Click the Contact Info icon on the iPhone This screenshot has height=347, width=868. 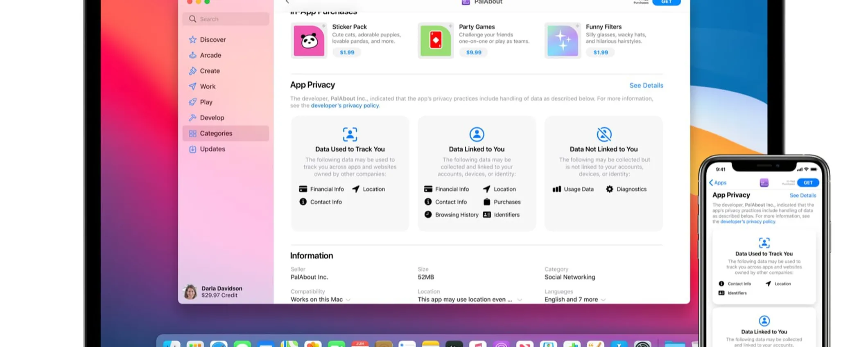click(721, 284)
